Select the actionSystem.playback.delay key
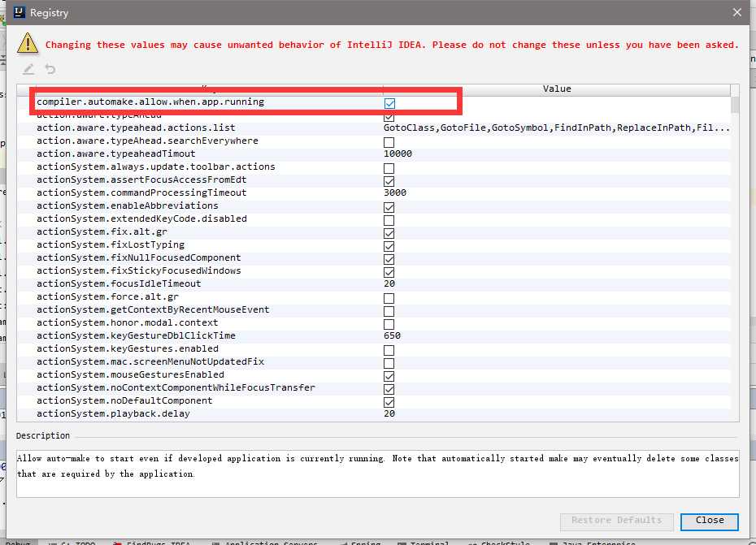 113,414
